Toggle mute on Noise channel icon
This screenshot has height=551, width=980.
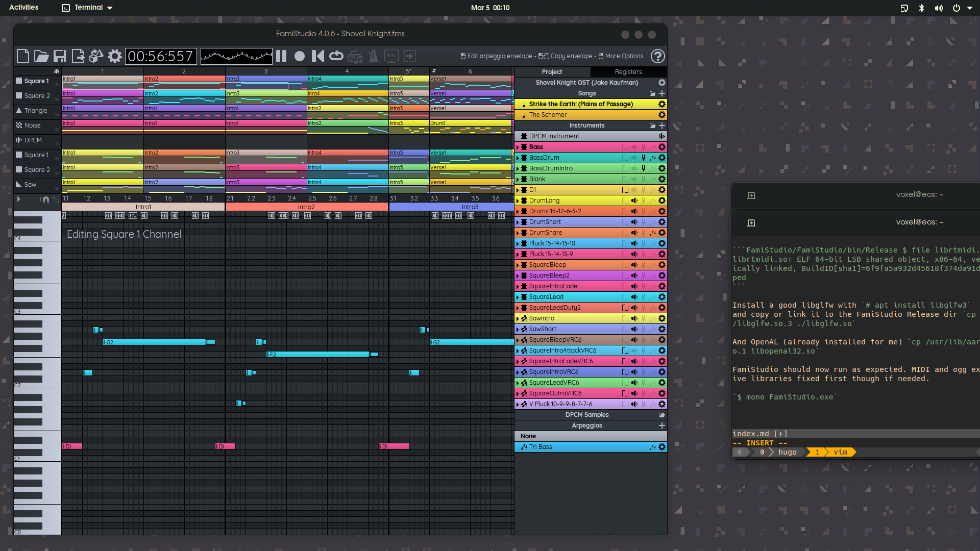point(19,125)
